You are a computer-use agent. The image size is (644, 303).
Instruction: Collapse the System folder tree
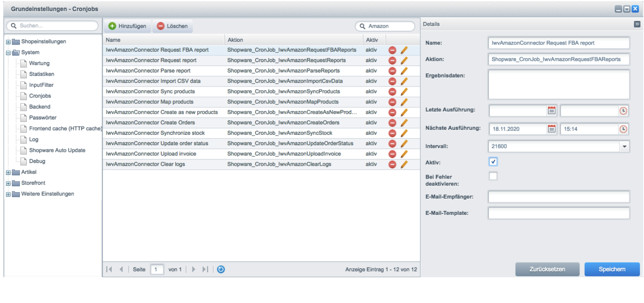coord(8,53)
